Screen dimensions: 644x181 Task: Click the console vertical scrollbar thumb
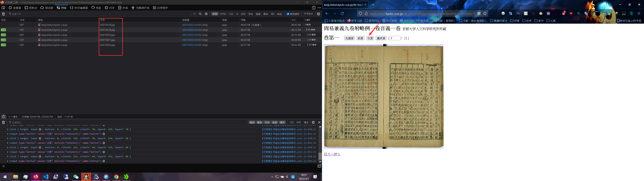tap(320, 156)
